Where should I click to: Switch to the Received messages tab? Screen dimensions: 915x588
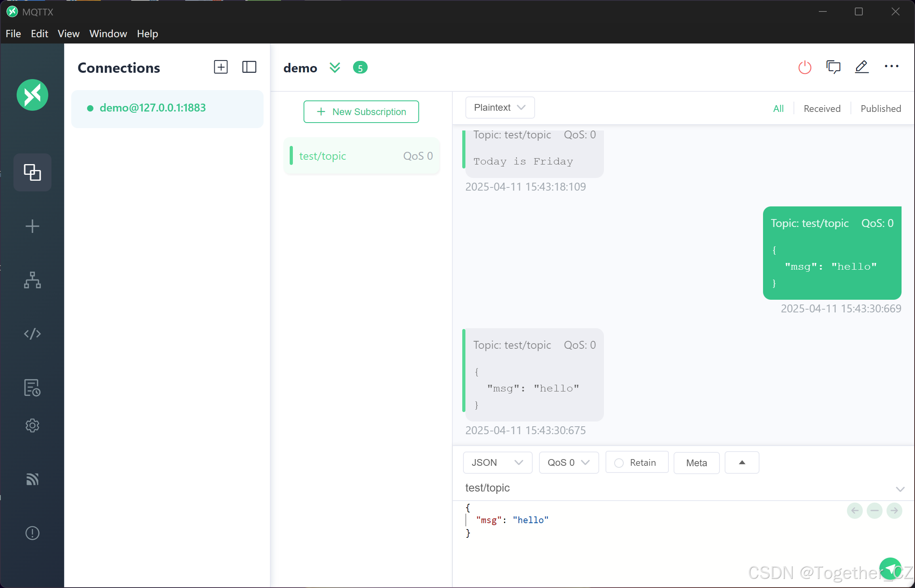click(x=822, y=109)
